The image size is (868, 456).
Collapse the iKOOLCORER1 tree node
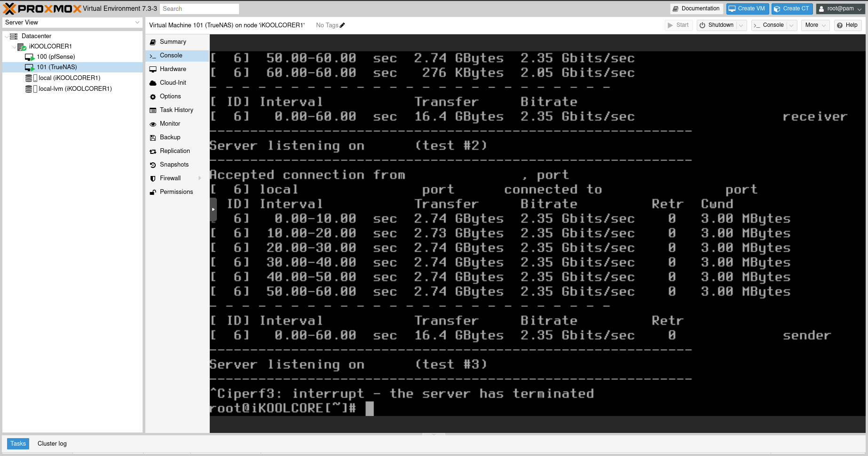click(x=14, y=47)
